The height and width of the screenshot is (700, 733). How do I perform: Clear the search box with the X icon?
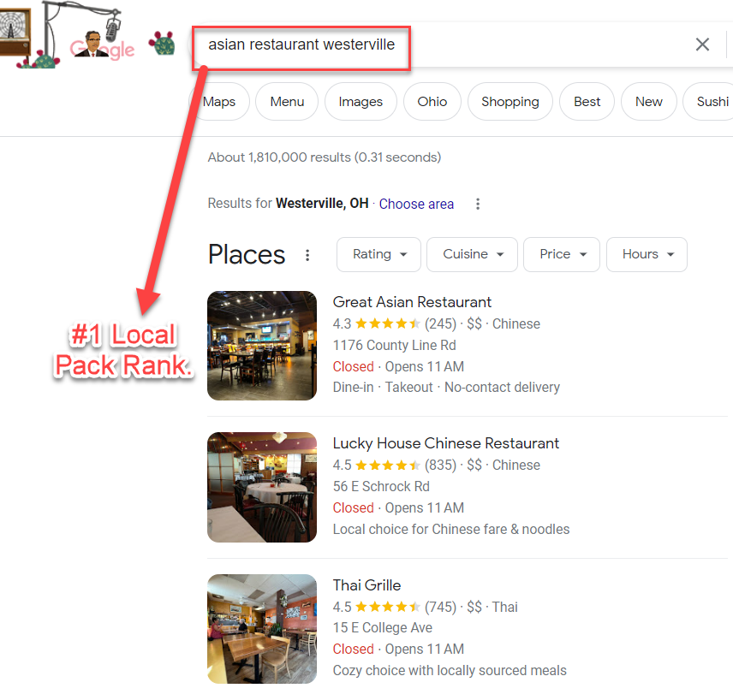[702, 44]
